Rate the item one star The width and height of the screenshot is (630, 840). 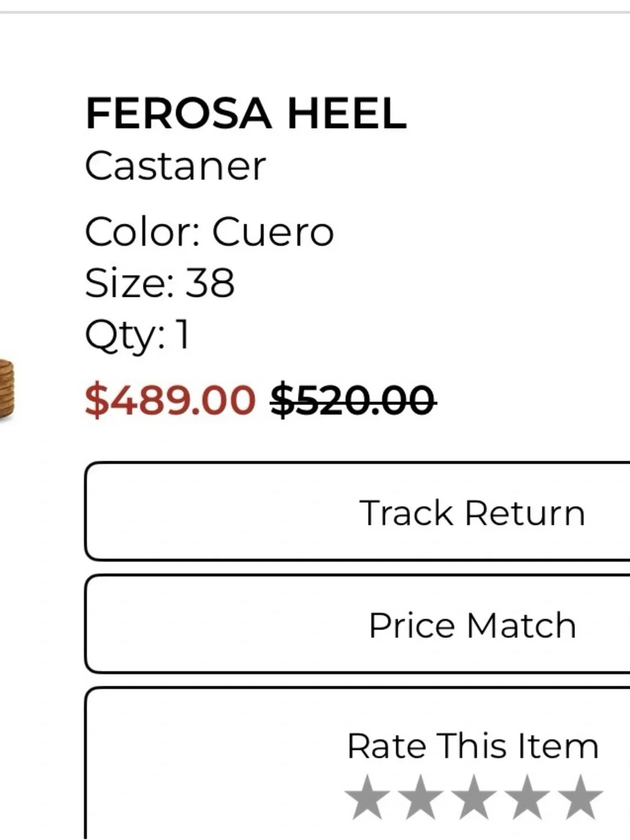pyautogui.click(x=368, y=798)
